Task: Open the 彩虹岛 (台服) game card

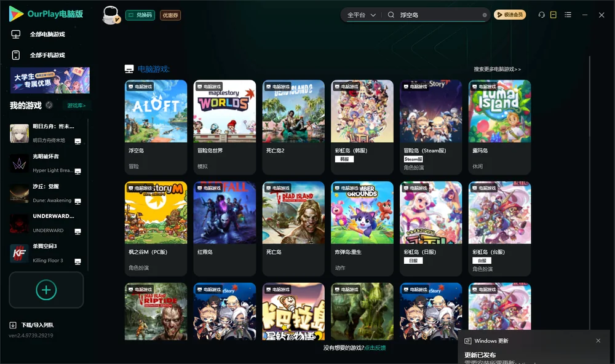Action: pyautogui.click(x=499, y=228)
